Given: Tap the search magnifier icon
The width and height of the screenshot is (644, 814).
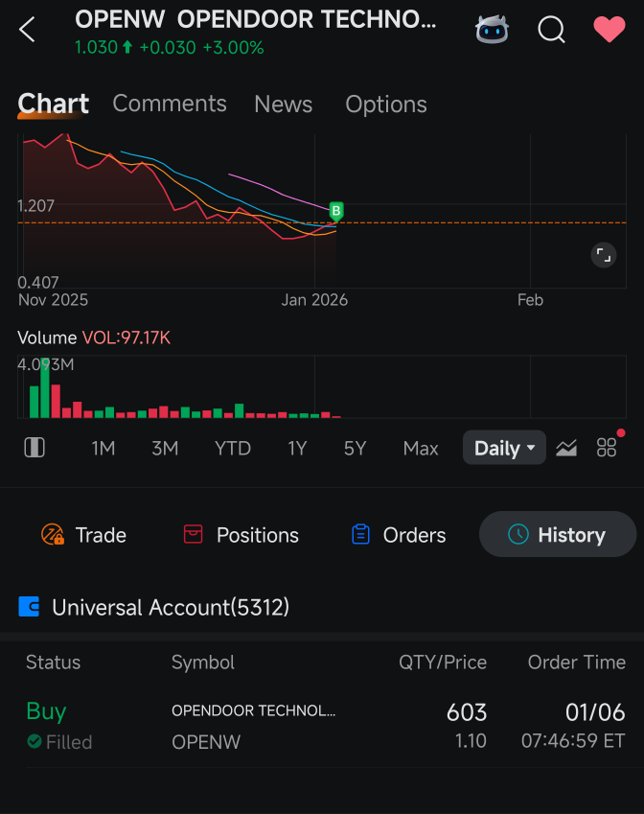Looking at the screenshot, I should coord(551,30).
